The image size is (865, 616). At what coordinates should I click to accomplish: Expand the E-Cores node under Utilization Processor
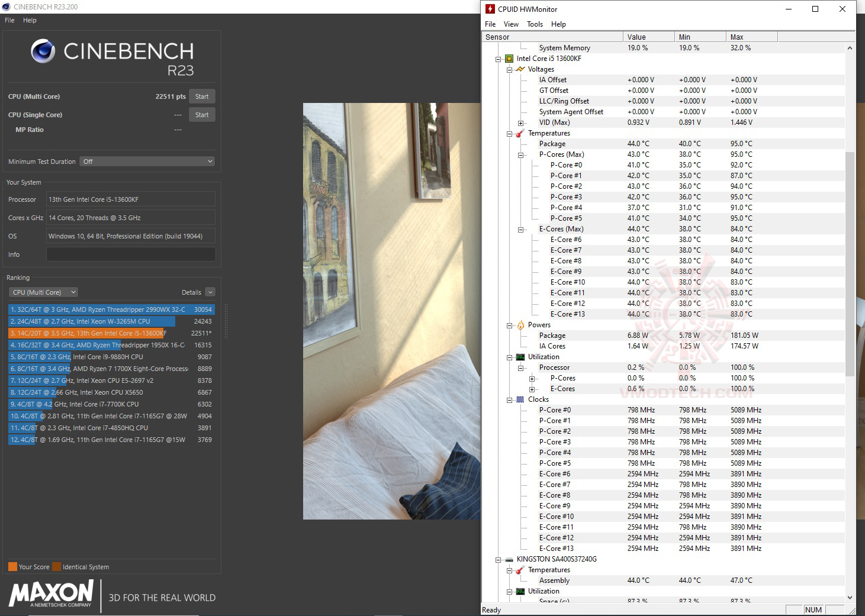click(532, 389)
